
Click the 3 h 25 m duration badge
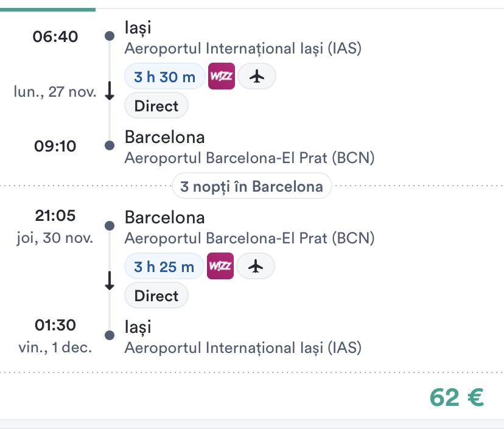click(x=164, y=267)
